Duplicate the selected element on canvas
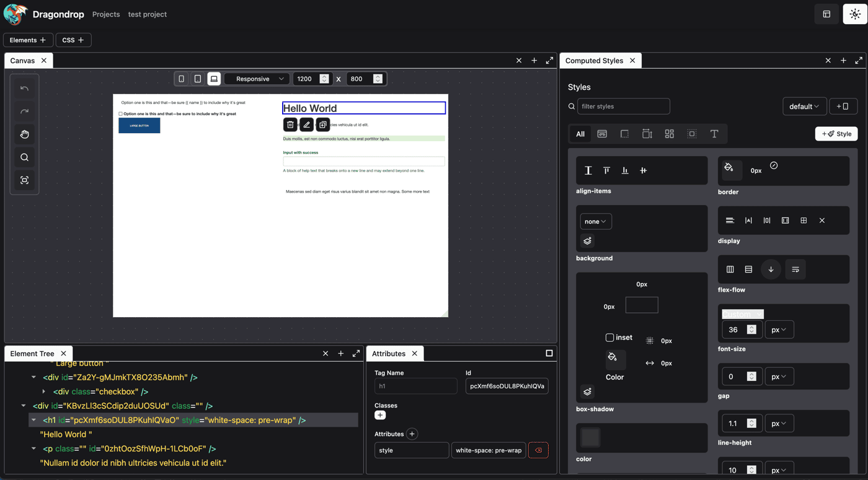Screen dimensions: 868x480 322,124
